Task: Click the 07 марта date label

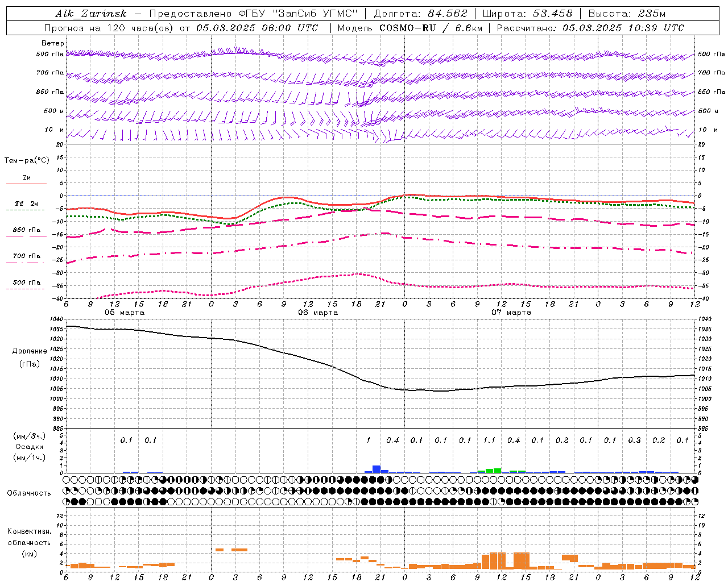Action: (511, 312)
